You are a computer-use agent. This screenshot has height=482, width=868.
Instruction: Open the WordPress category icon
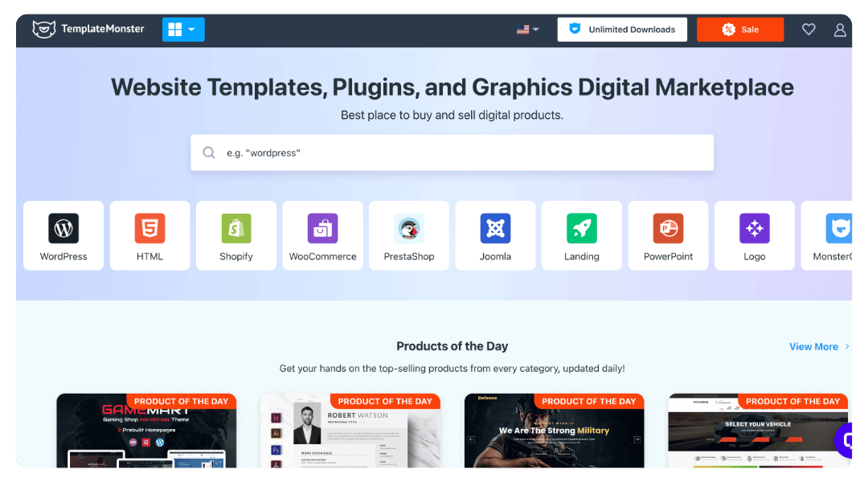pos(63,228)
